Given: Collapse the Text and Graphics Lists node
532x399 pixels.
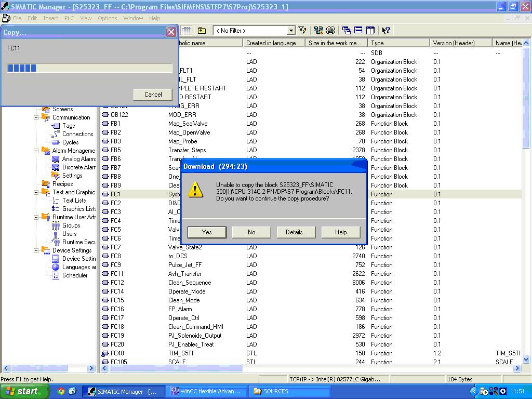Looking at the screenshot, I should pos(36,192).
